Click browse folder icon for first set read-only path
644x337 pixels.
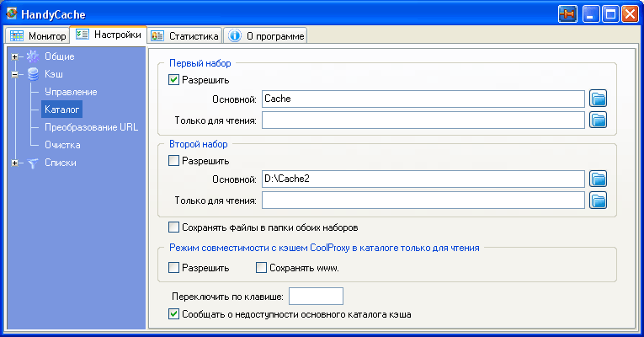point(598,120)
